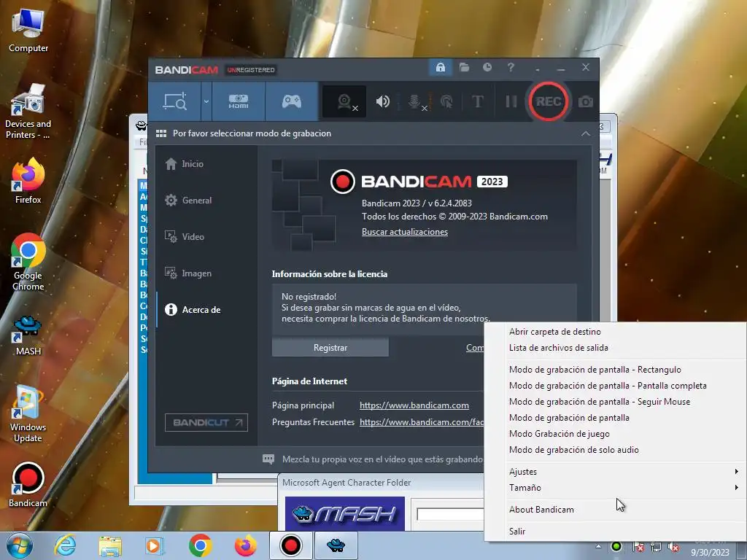Open the General settings tab
Viewport: 747px width, 560px height.
click(188, 201)
